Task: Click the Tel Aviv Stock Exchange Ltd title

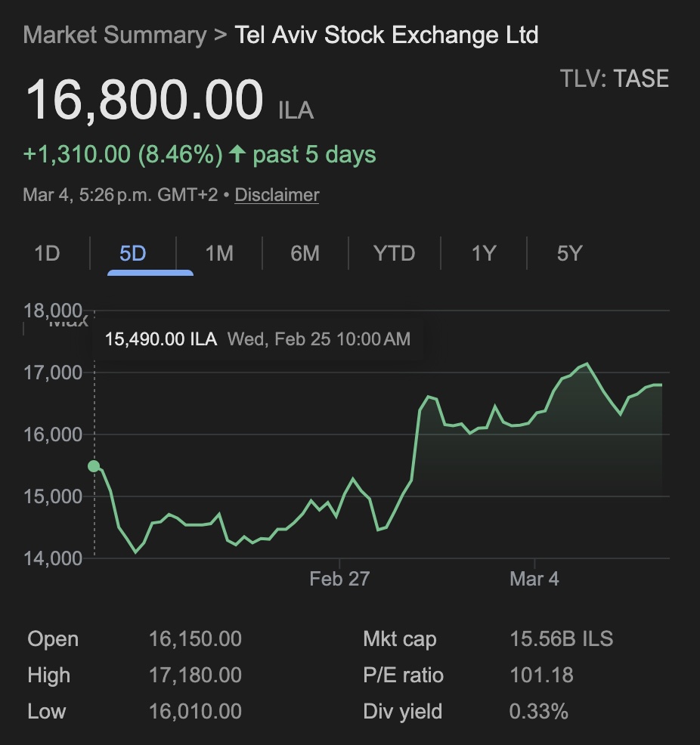Action: click(386, 35)
